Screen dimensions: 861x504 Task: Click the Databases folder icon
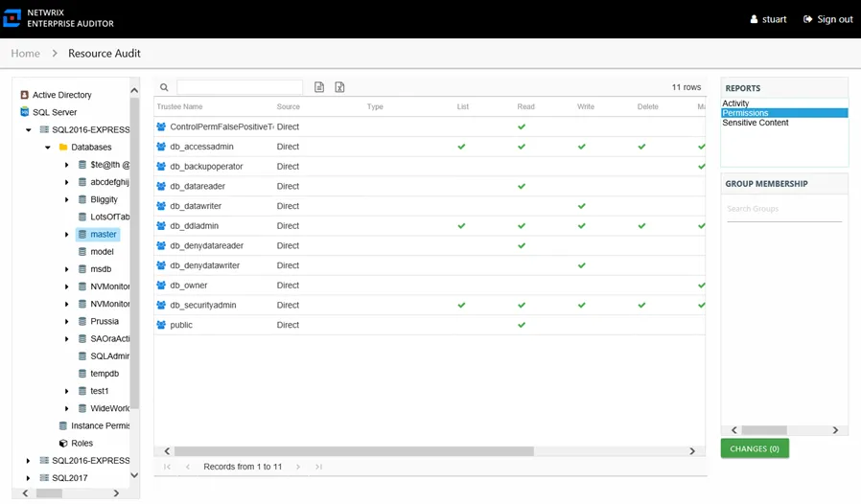(x=63, y=148)
